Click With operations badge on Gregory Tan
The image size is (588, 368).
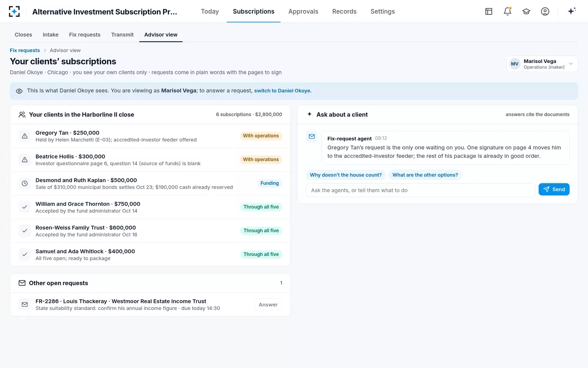[261, 136]
